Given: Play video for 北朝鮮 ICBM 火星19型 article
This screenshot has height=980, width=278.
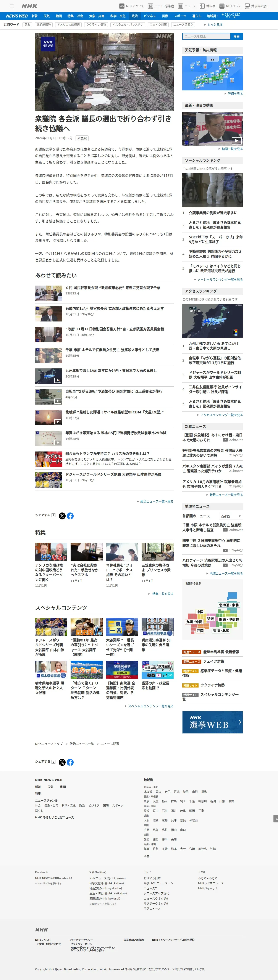Looking at the screenshot, I should point(58,421).
